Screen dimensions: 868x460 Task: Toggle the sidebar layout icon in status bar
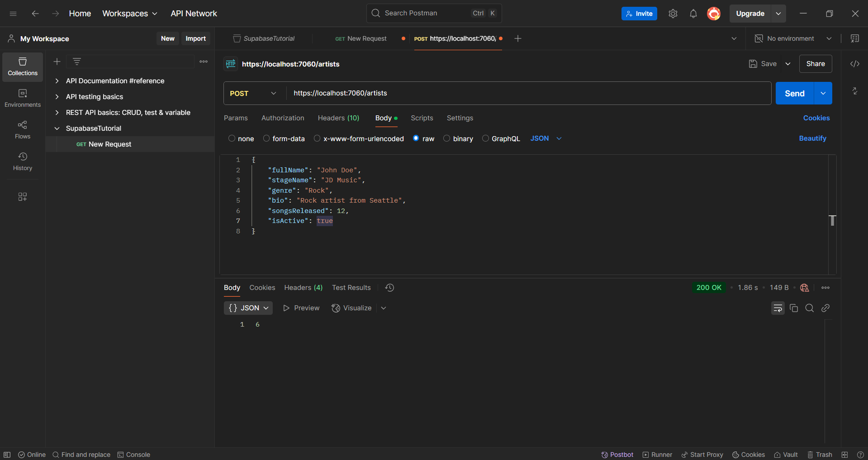[7, 455]
